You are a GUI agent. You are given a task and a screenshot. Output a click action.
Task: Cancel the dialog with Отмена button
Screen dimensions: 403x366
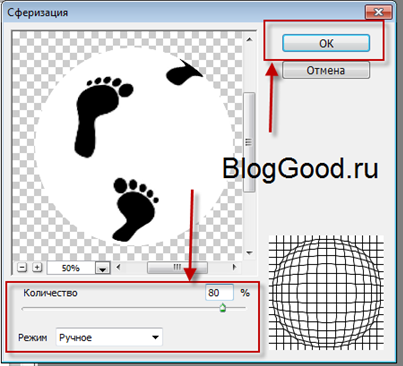(x=326, y=70)
